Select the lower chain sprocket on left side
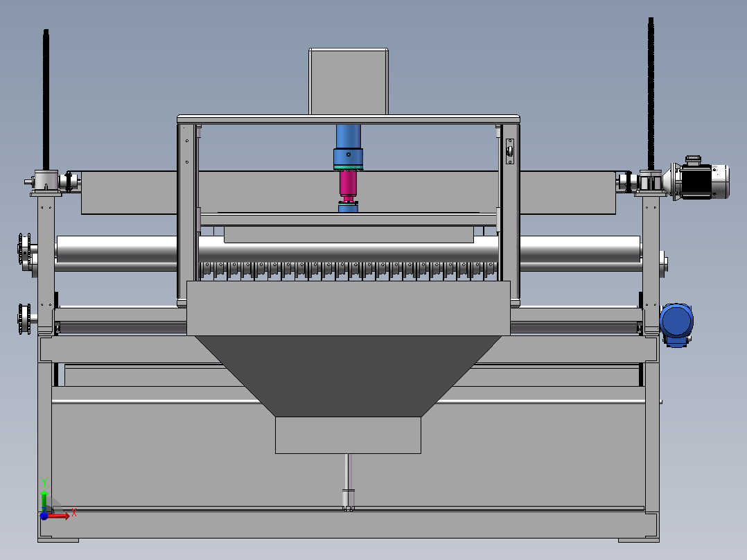Image resolution: width=747 pixels, height=560 pixels. pyautogui.click(x=24, y=318)
